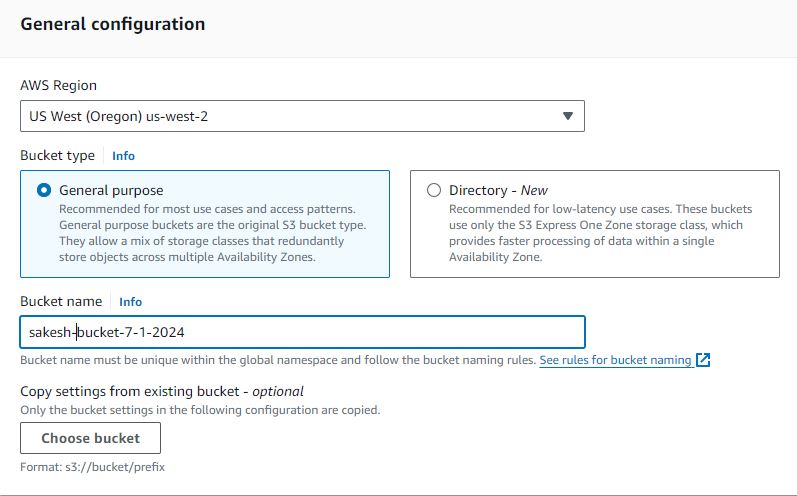Click 'Copy settings from existing bucket' heading
Viewport: 797px width, 496px height.
tap(162, 391)
